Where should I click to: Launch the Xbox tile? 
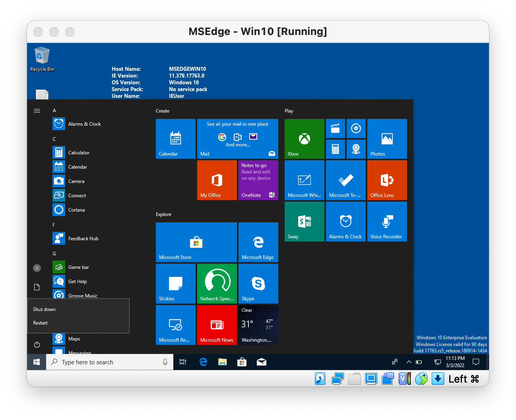tap(304, 139)
